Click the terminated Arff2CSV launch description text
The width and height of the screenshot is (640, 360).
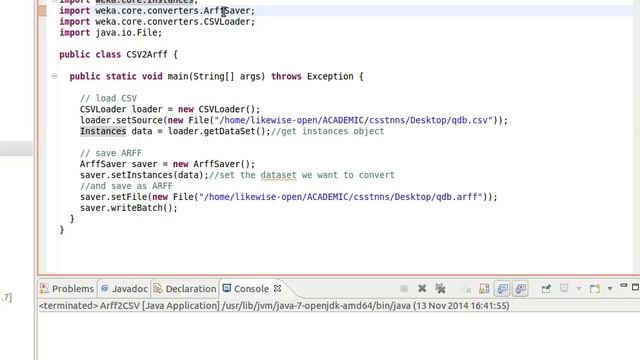coord(274,306)
